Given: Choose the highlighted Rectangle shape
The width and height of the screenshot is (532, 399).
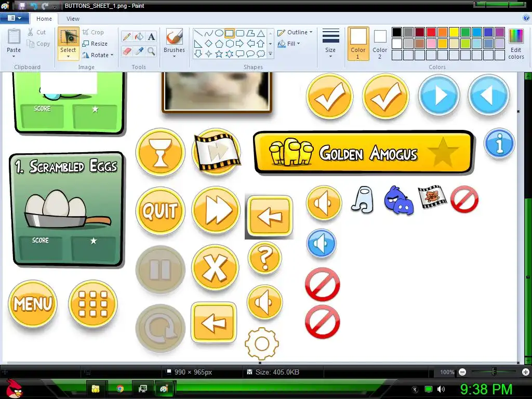Looking at the screenshot, I should click(229, 33).
